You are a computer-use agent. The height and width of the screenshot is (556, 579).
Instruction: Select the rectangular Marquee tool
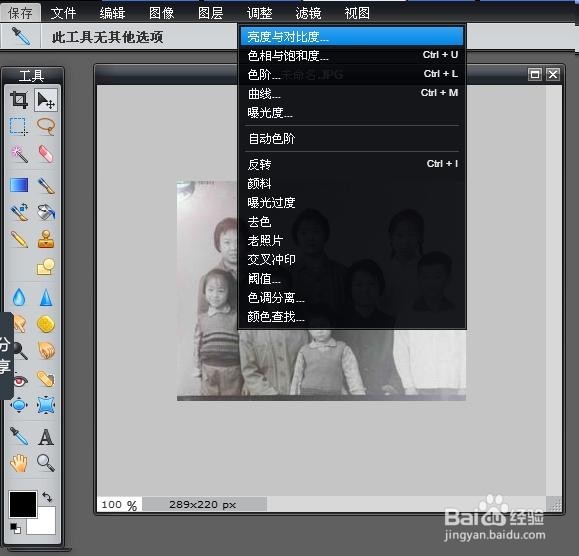click(x=18, y=127)
